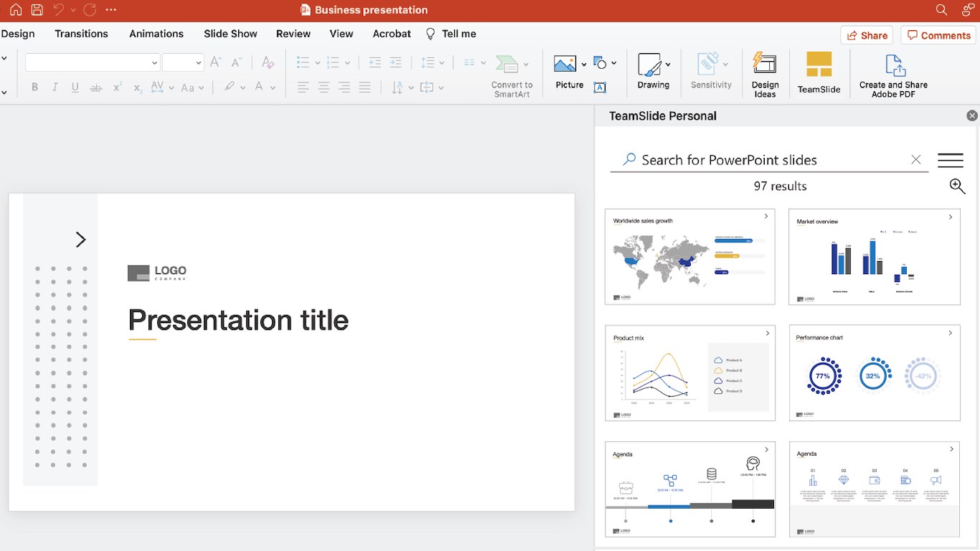Click the zoom magnifier in TeamSlide panel
Screen dimensions: 980x551
(x=957, y=186)
